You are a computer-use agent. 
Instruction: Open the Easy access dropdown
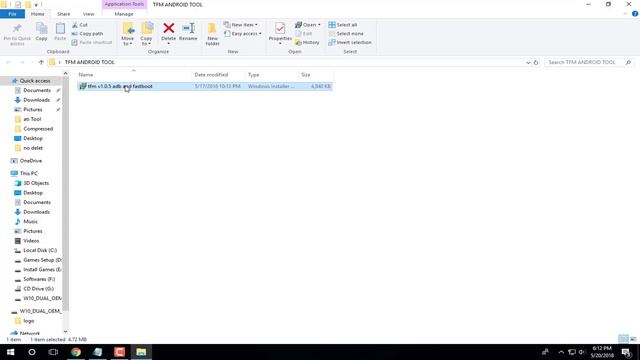click(243, 33)
